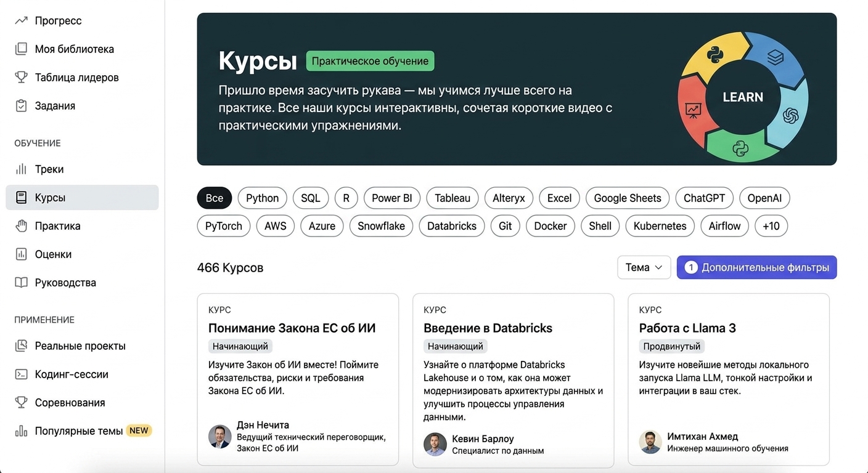Click the stacked layers icon in LEARN wheel
868x473 pixels.
click(x=775, y=57)
